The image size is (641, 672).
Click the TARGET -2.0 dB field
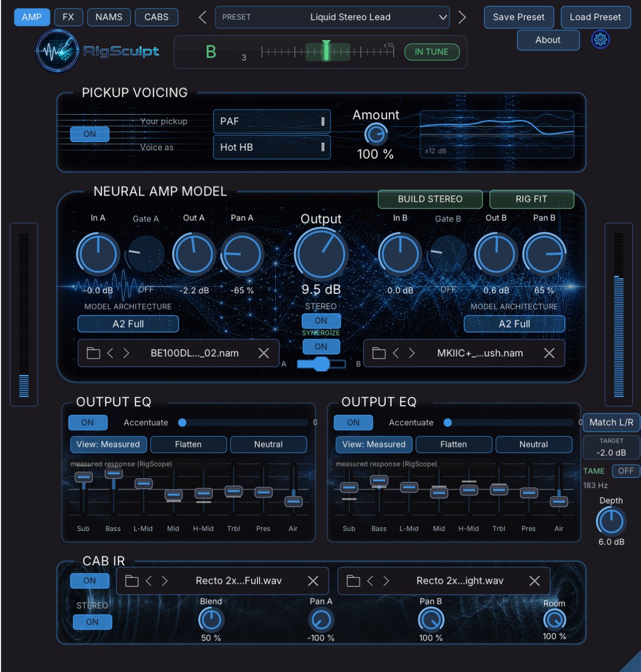click(611, 448)
